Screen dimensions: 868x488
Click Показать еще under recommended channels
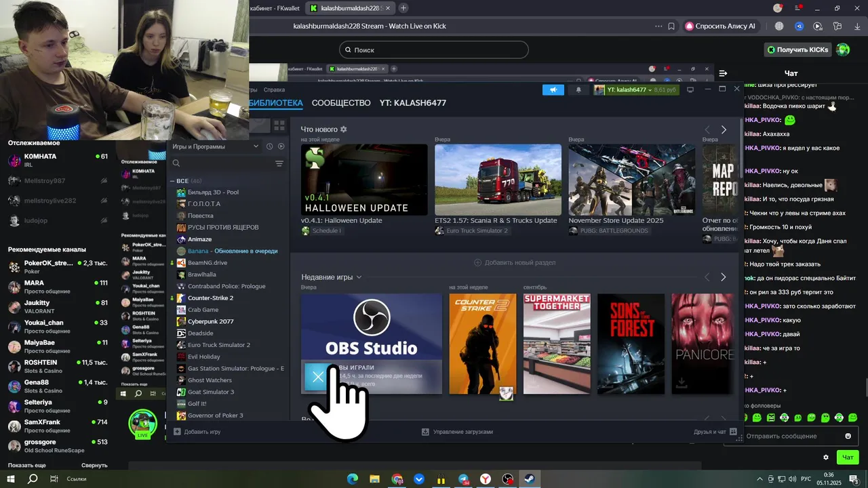27,466
